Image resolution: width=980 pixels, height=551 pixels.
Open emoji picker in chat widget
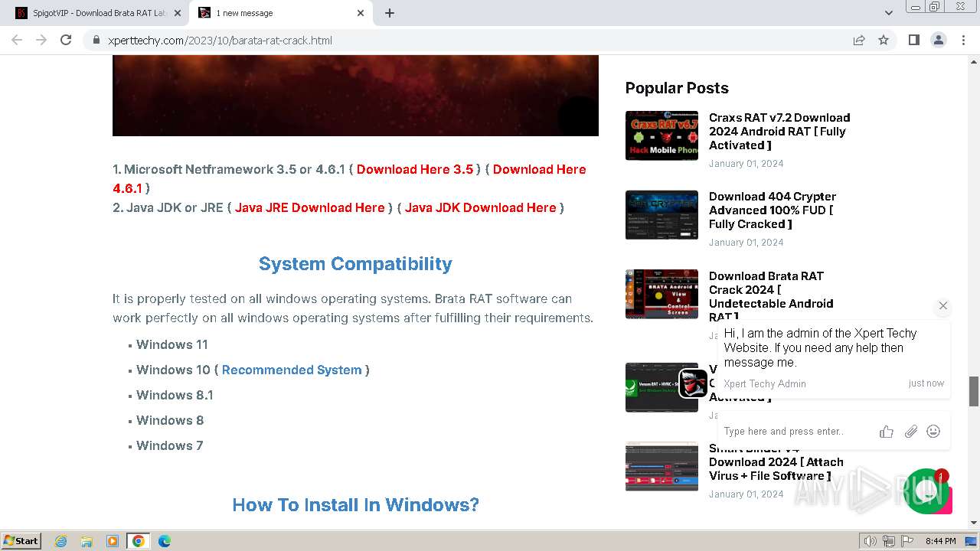933,432
